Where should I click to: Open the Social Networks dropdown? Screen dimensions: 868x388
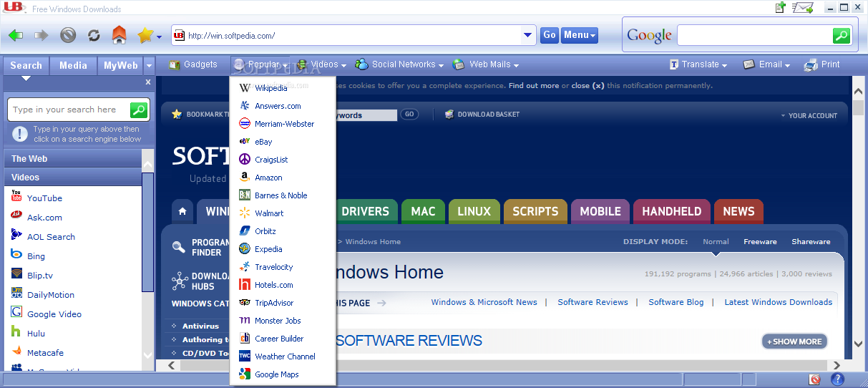click(399, 64)
